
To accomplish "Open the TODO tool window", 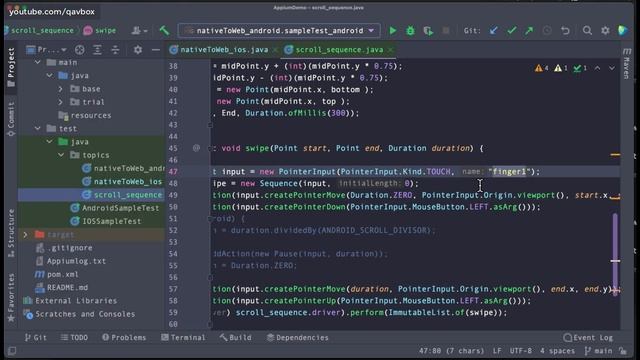I will (x=74, y=338).
